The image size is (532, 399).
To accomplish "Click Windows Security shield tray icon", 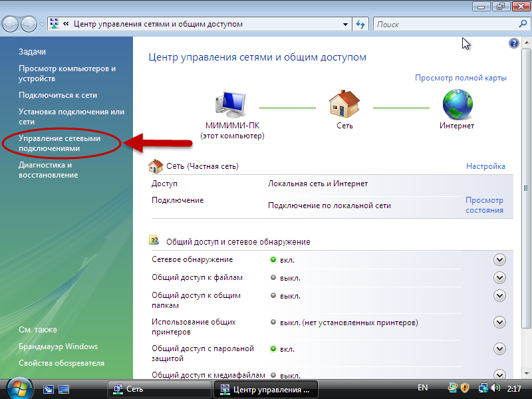I will coord(464,388).
